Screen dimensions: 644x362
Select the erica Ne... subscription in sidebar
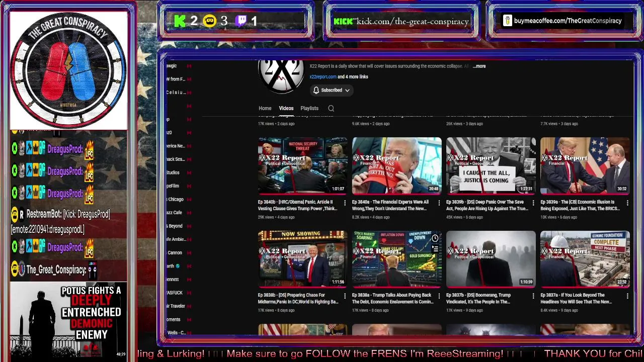click(x=176, y=146)
